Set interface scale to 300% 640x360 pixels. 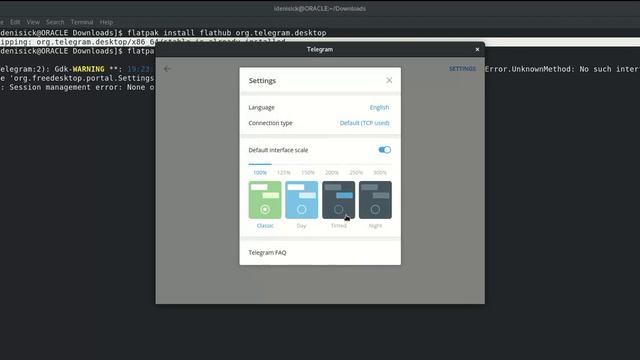(x=380, y=173)
